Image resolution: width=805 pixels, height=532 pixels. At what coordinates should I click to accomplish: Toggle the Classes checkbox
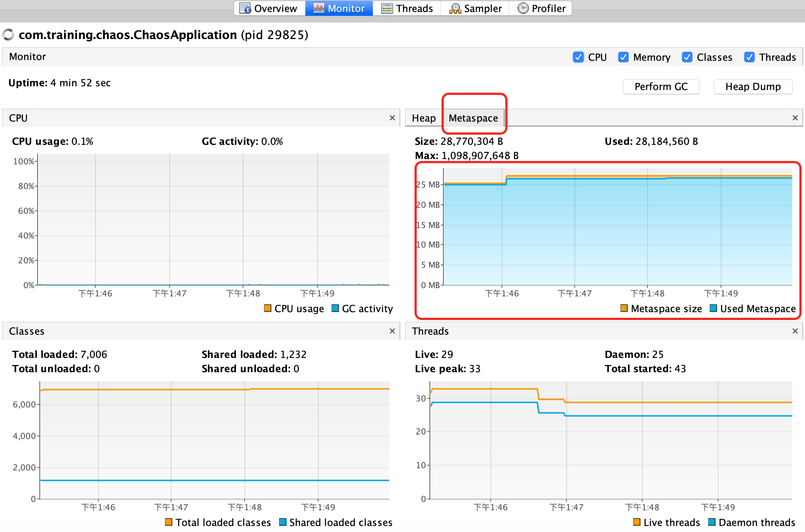click(687, 57)
